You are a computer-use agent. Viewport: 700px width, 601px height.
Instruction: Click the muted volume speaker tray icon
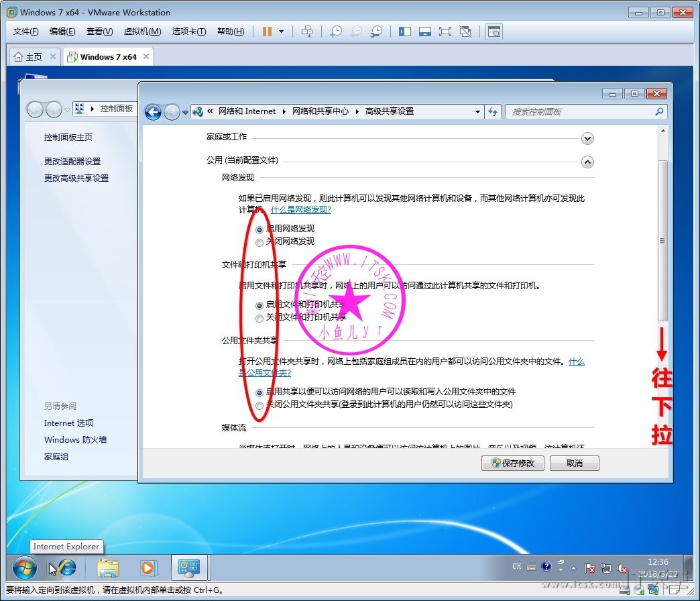(622, 567)
